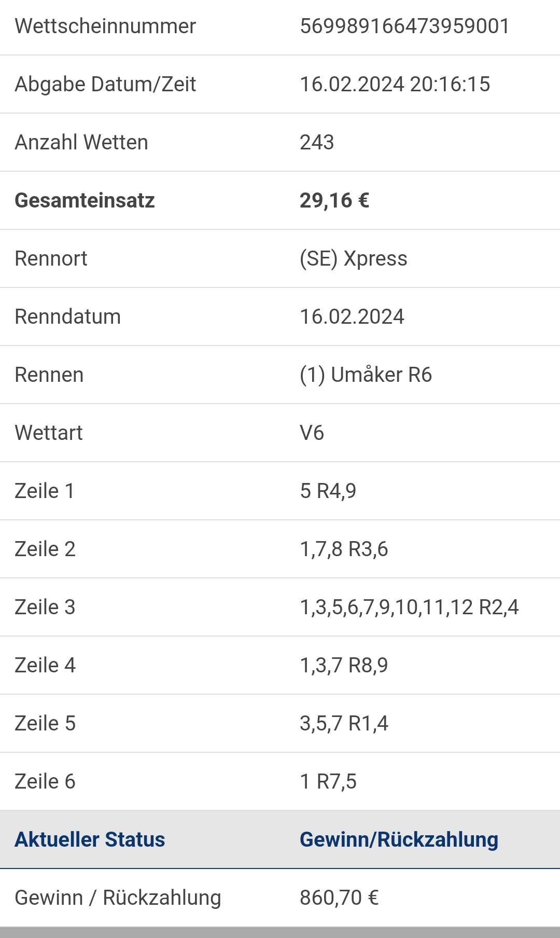Select the Wettscheinnummer value 569989166473959001
Screen dimensions: 560x938
405,26
